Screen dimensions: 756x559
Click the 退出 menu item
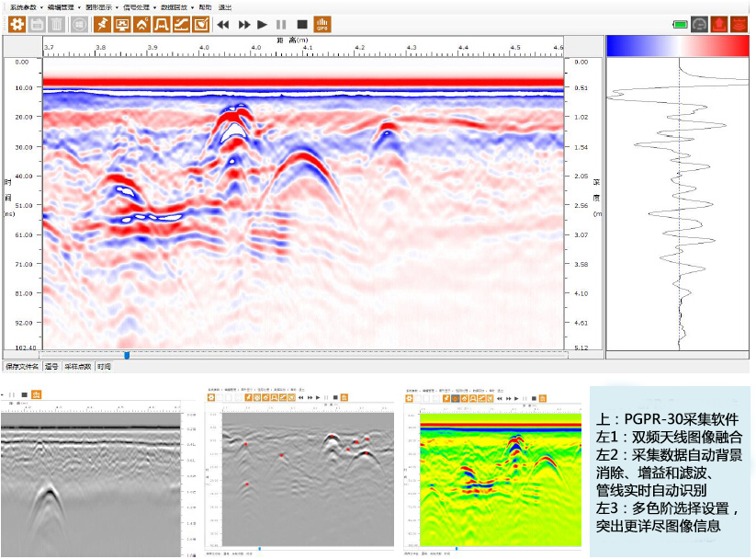pyautogui.click(x=225, y=6)
